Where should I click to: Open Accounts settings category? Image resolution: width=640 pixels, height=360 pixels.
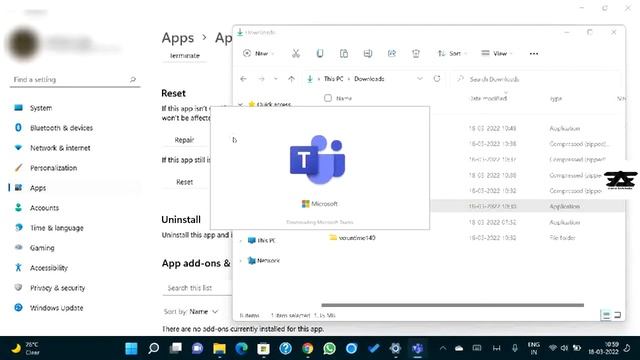click(74, 208)
